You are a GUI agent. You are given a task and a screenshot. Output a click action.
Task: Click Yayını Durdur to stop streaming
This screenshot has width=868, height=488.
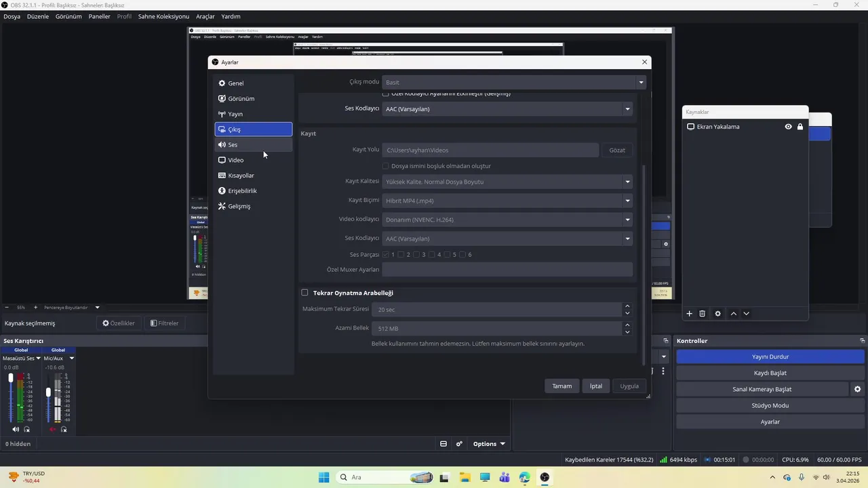click(x=770, y=357)
